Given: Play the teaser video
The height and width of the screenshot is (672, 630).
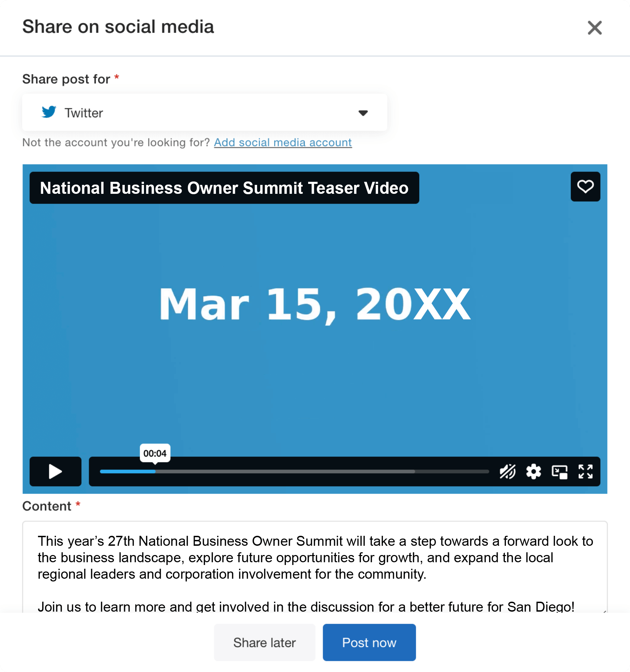Looking at the screenshot, I should tap(56, 471).
